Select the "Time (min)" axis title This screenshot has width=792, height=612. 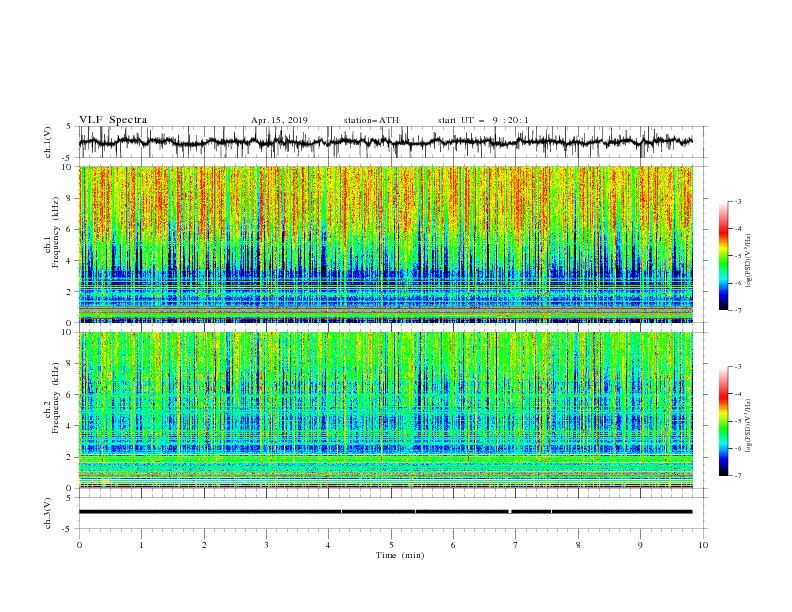tap(400, 555)
